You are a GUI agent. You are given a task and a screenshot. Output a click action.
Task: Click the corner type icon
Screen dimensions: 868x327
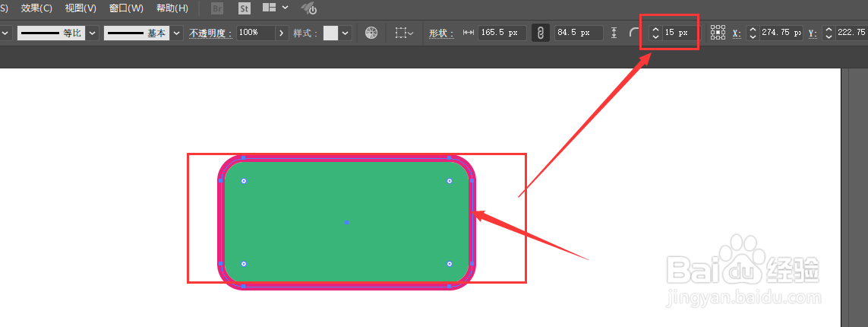click(634, 33)
